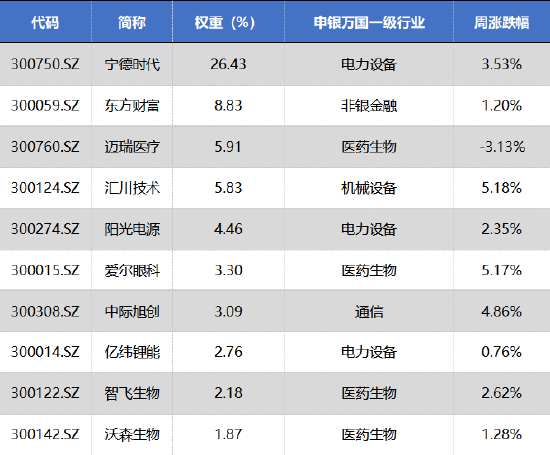Click the 代码 column header
The height and width of the screenshot is (455, 550).
click(x=45, y=23)
